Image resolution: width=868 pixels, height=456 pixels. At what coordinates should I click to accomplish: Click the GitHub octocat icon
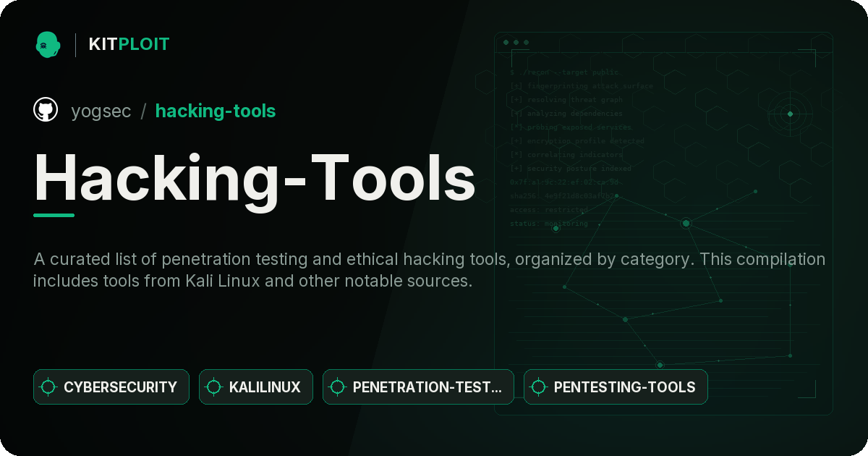tap(46, 111)
